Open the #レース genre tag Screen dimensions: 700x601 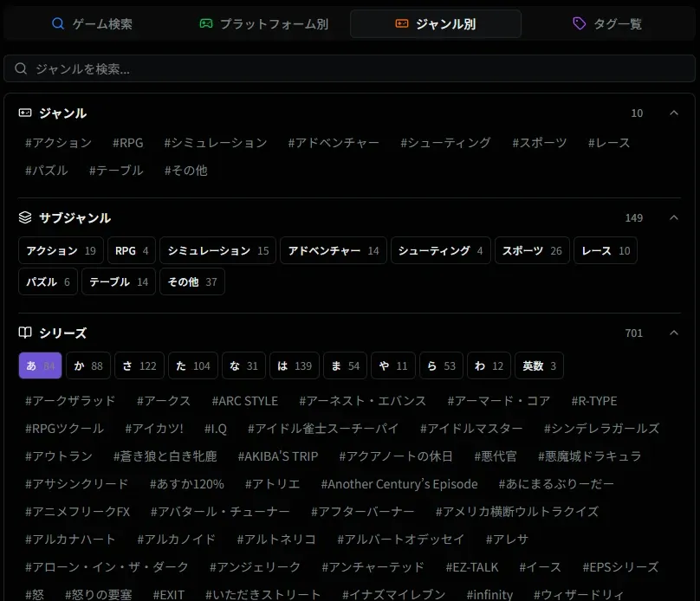point(609,143)
